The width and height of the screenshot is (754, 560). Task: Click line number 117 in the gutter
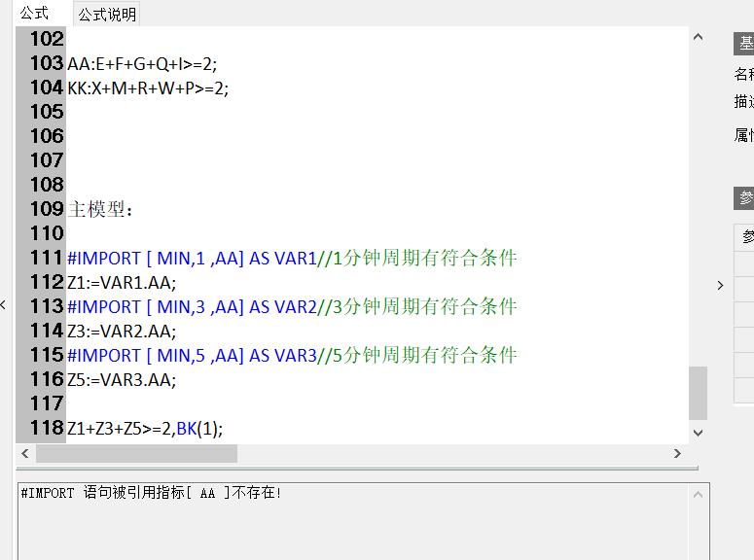click(x=46, y=403)
